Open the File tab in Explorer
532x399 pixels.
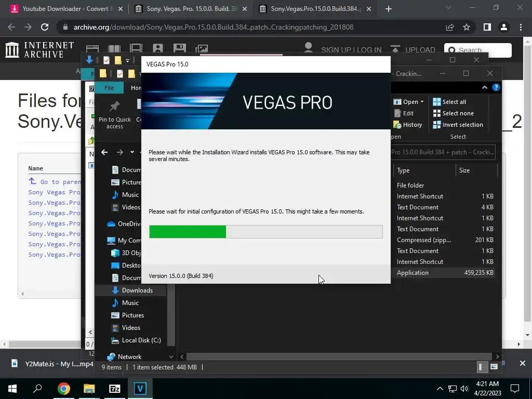(x=109, y=88)
